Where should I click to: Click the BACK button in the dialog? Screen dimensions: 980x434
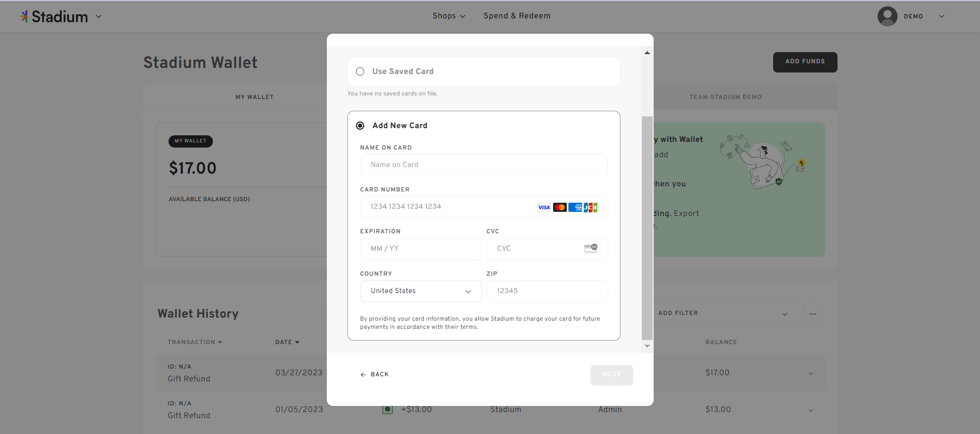pyautogui.click(x=375, y=374)
